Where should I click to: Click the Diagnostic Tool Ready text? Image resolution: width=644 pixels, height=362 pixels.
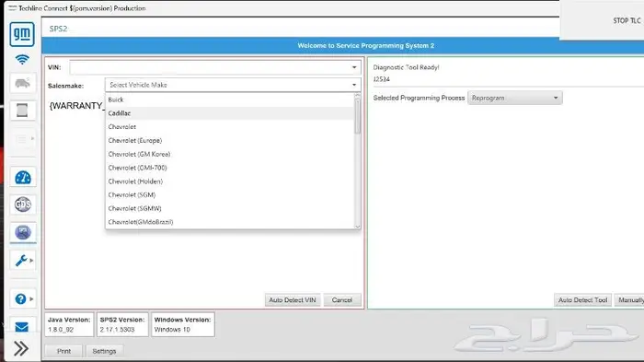pos(406,67)
